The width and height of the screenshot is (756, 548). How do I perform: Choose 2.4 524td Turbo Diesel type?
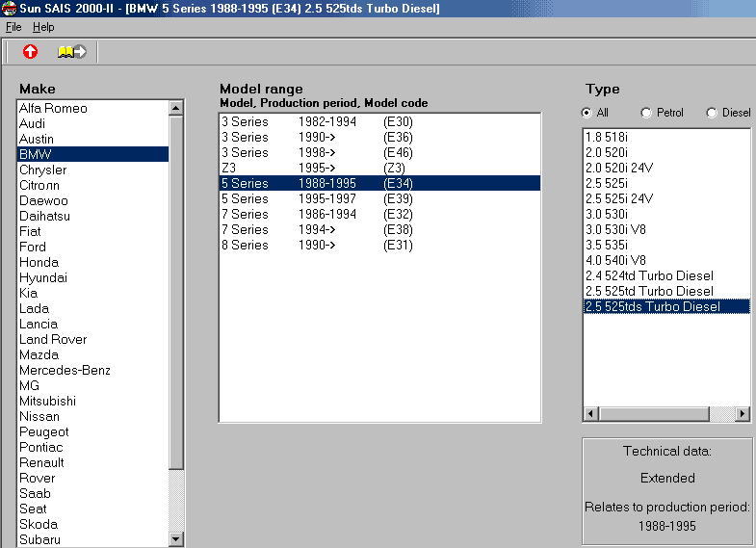click(666, 275)
